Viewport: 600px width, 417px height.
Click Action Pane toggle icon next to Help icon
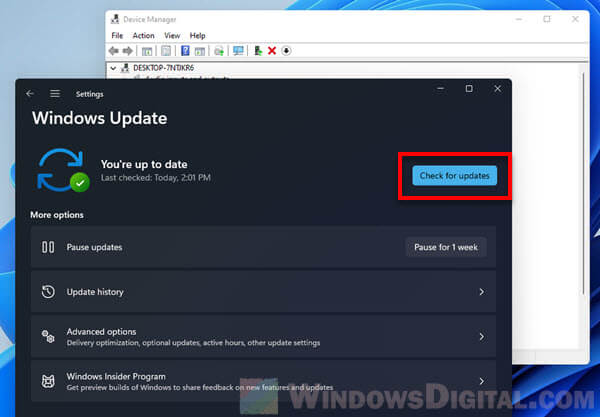point(200,51)
